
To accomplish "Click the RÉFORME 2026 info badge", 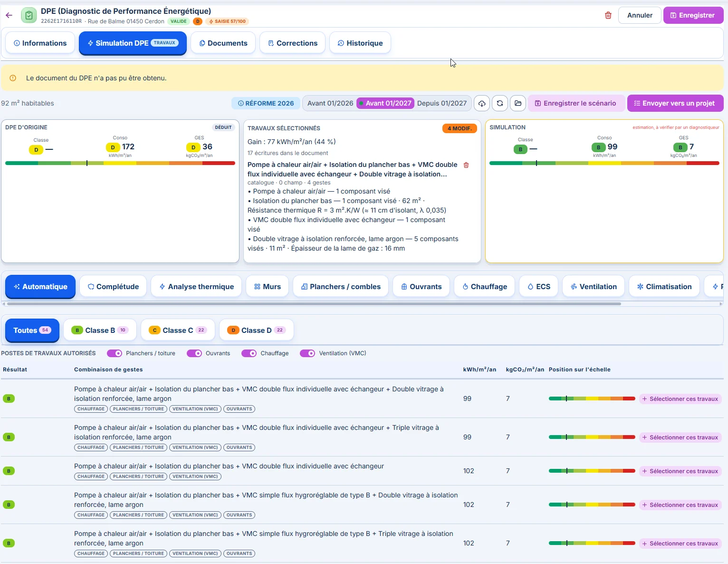I will point(266,103).
